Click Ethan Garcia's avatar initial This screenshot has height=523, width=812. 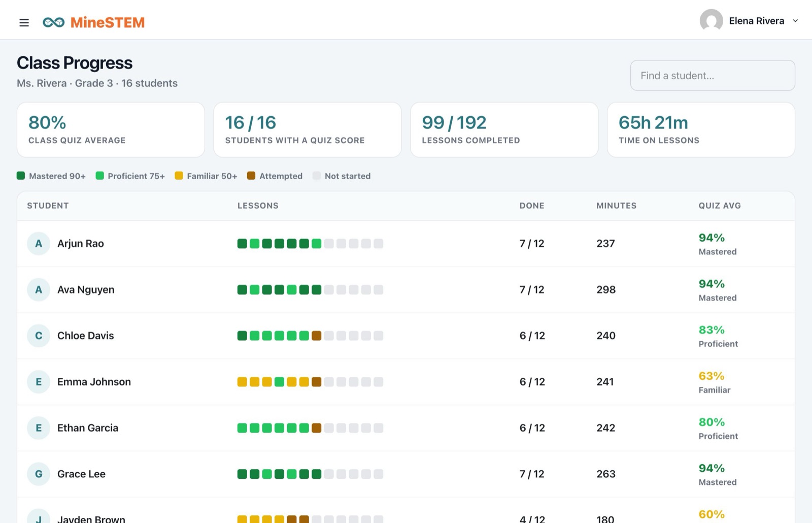[x=39, y=428]
